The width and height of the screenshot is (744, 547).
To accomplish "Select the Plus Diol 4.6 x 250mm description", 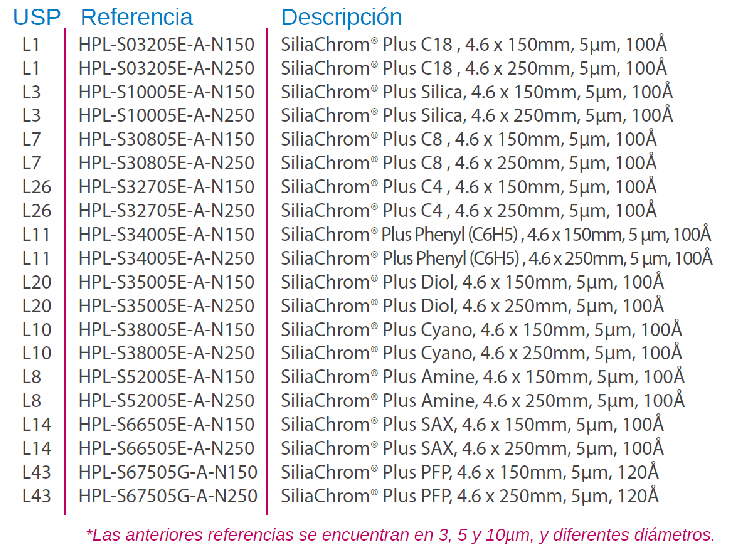I will coord(472,306).
